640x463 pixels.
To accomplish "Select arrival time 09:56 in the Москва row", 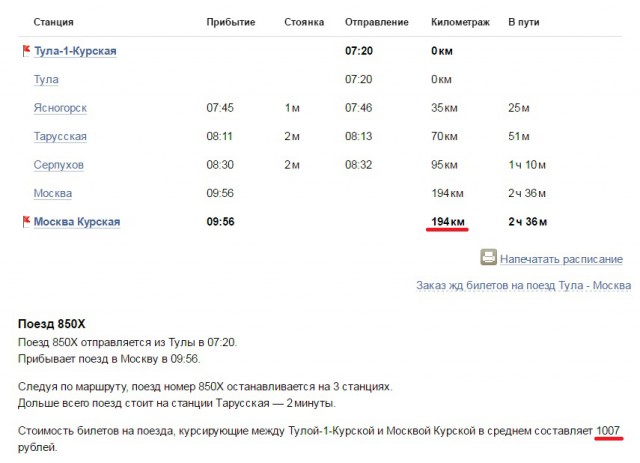I will [220, 193].
